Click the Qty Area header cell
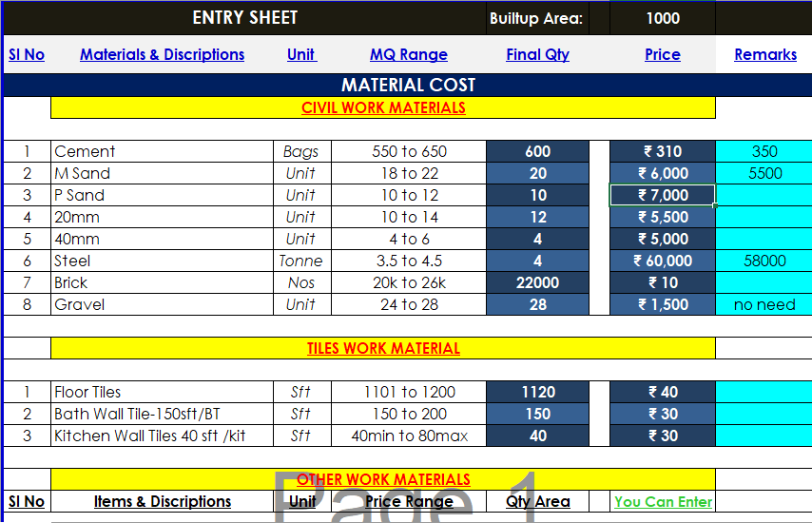The height and width of the screenshot is (523, 812). [x=537, y=501]
